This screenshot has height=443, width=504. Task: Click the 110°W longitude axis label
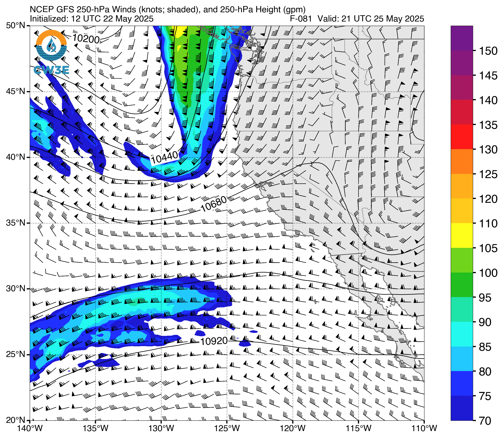click(424, 429)
